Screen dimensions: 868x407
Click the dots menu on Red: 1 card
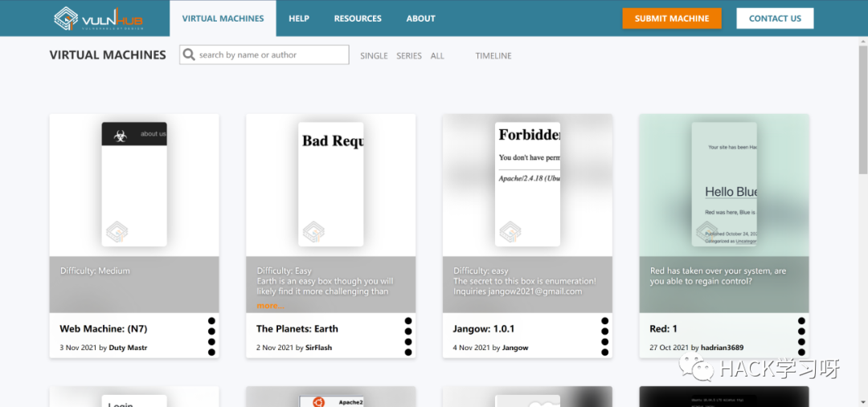pyautogui.click(x=801, y=336)
